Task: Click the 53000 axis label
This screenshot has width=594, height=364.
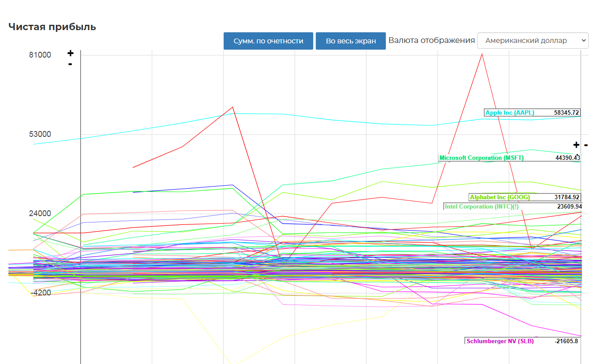Action: 40,134
